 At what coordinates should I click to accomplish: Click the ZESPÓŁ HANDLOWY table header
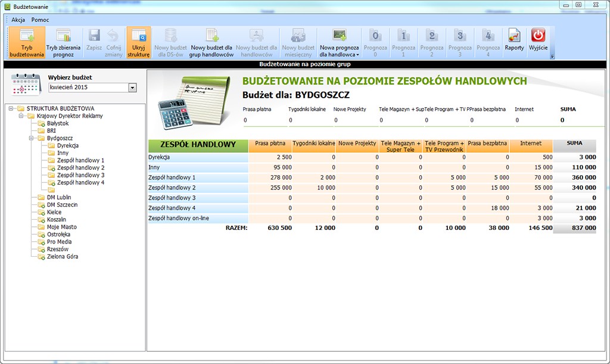coord(198,146)
